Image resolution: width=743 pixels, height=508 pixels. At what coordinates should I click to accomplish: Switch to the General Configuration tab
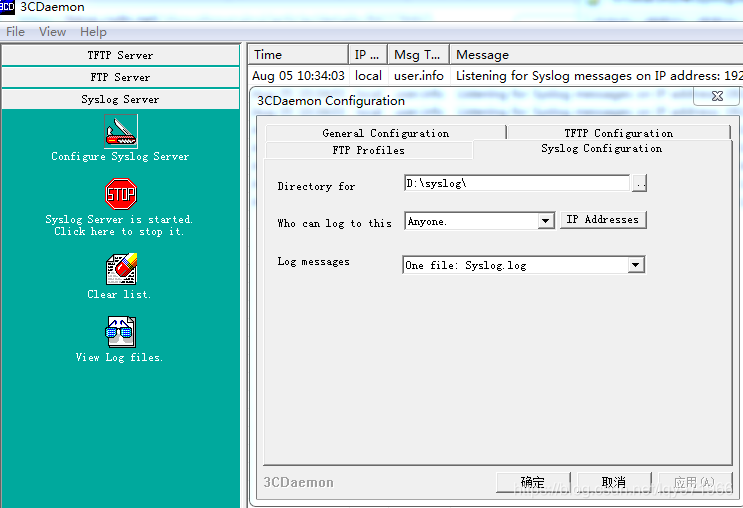(x=386, y=133)
